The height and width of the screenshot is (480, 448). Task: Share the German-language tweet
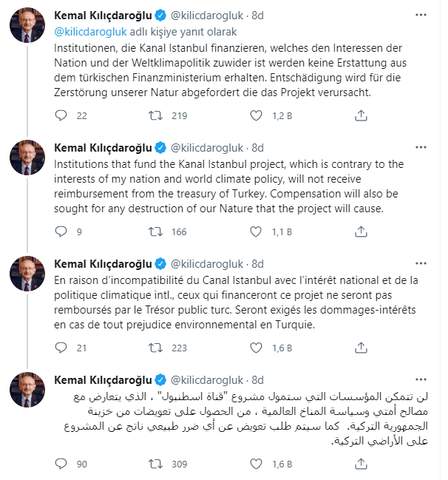(x=361, y=115)
